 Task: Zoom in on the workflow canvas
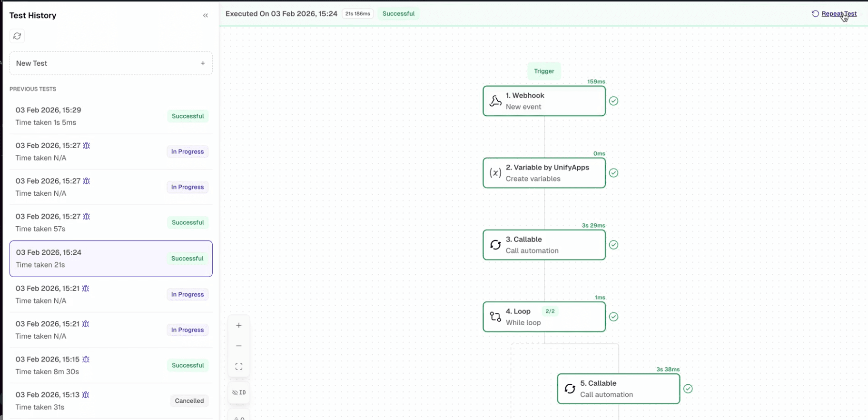coord(239,326)
